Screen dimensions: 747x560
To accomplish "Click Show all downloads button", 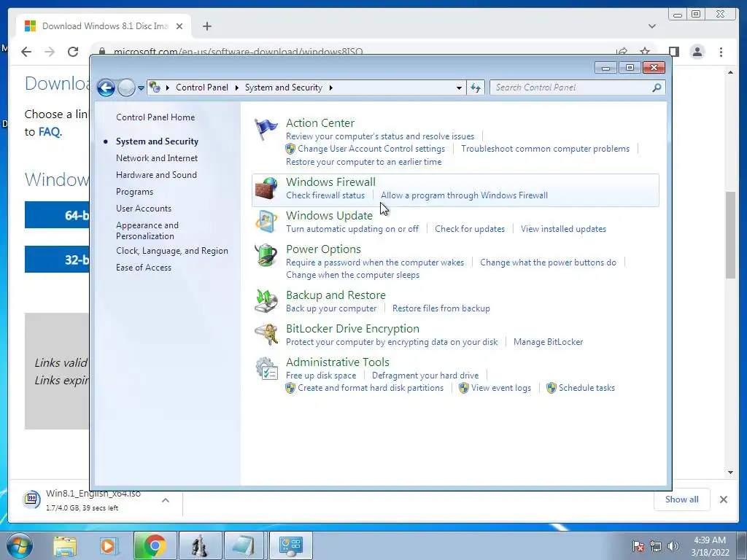I will click(x=682, y=499).
